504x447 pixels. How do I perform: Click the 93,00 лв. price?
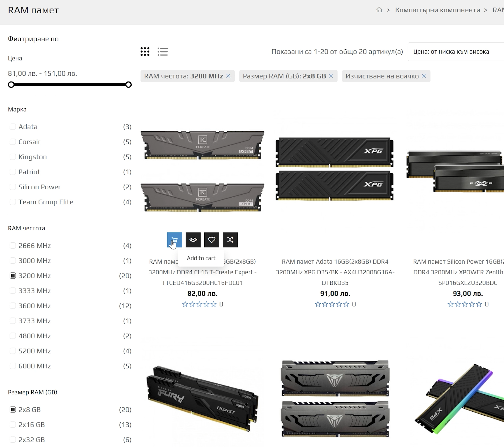pyautogui.click(x=468, y=293)
